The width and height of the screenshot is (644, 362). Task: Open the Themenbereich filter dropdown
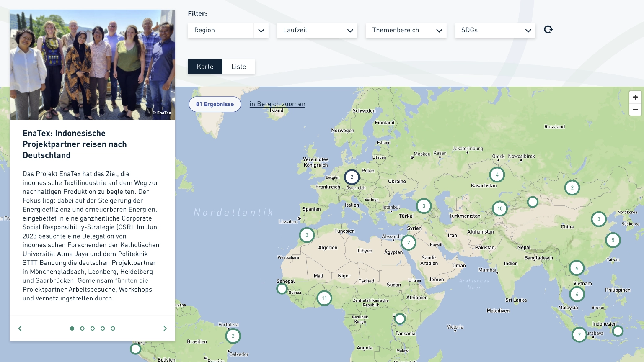coord(406,31)
